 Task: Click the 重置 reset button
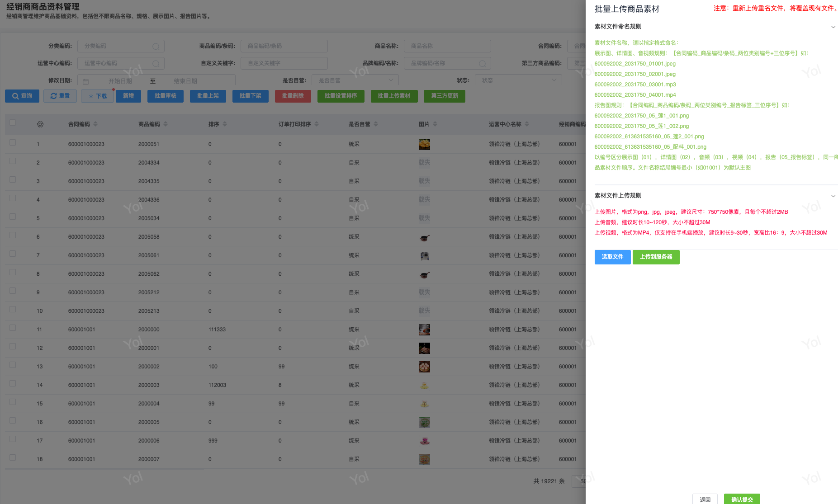click(60, 96)
